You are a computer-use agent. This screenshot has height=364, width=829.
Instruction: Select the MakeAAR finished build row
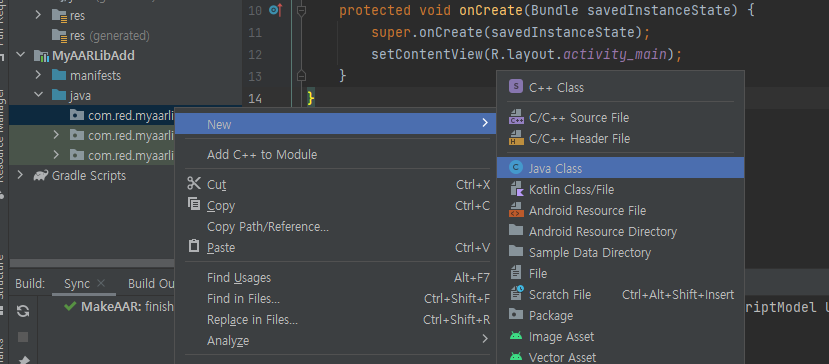[120, 306]
